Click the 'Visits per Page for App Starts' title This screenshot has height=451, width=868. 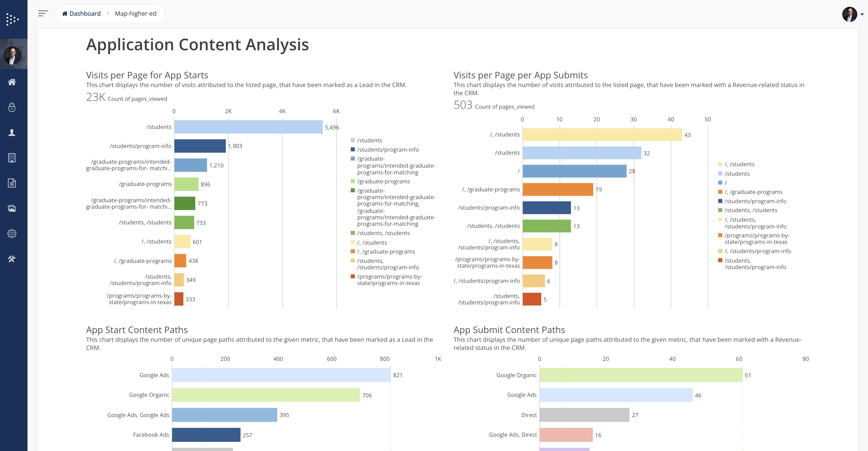point(147,75)
